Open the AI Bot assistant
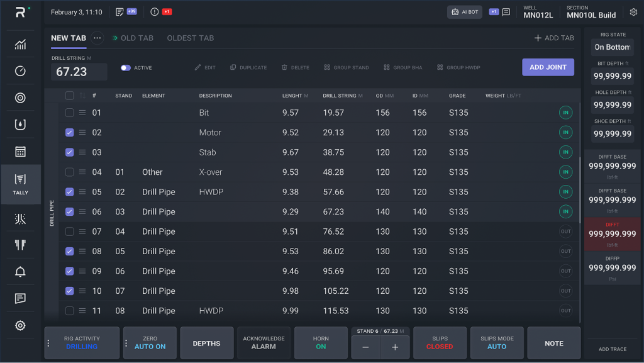The height and width of the screenshot is (363, 644). 465,12
